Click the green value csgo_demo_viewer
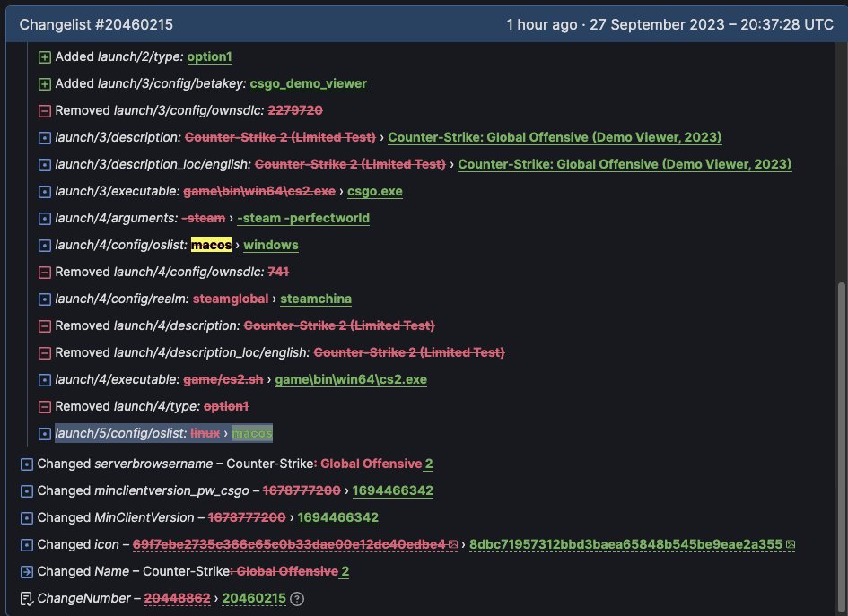The image size is (848, 616). pos(309,83)
